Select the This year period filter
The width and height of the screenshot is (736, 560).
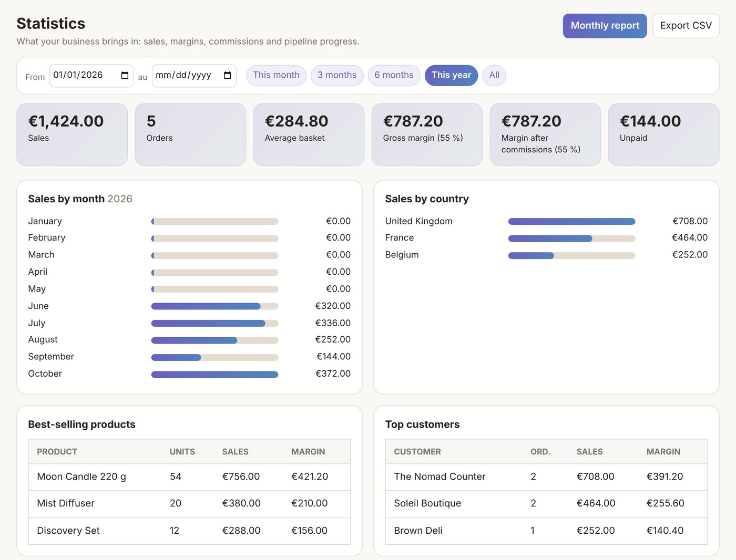452,75
